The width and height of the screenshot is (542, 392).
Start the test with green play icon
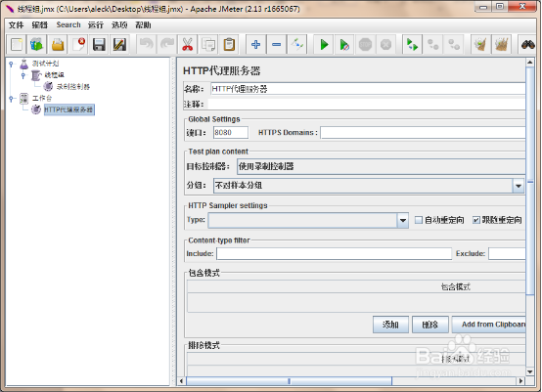point(324,45)
